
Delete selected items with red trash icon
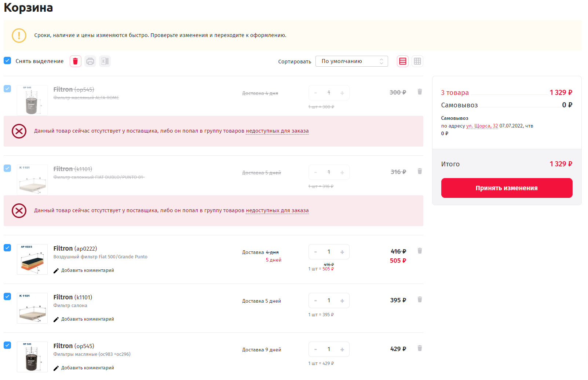pos(76,61)
